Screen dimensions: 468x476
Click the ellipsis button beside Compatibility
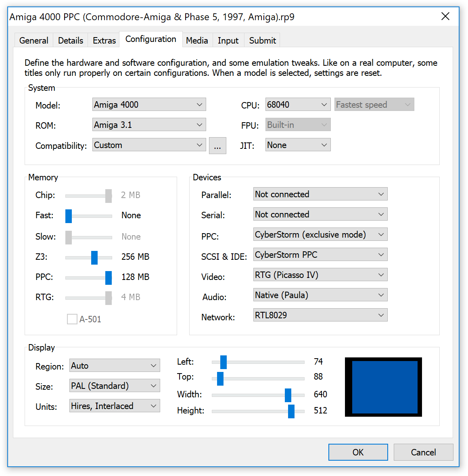[x=217, y=146]
